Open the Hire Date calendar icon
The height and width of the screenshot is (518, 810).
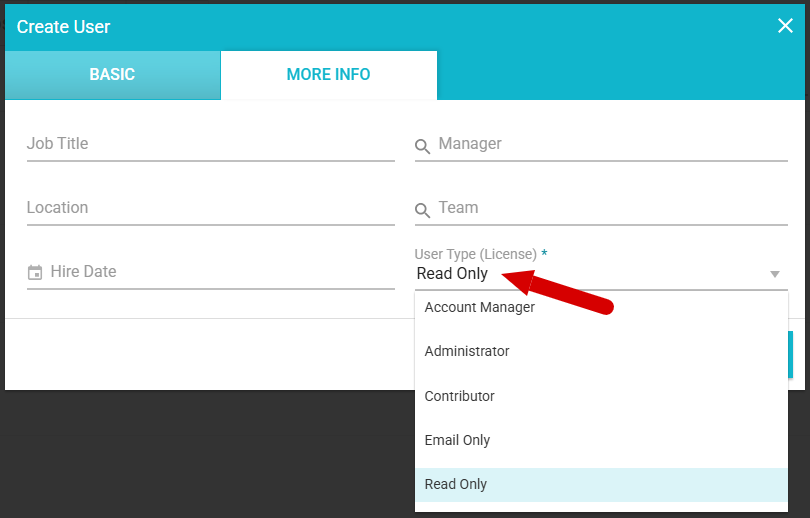(35, 272)
